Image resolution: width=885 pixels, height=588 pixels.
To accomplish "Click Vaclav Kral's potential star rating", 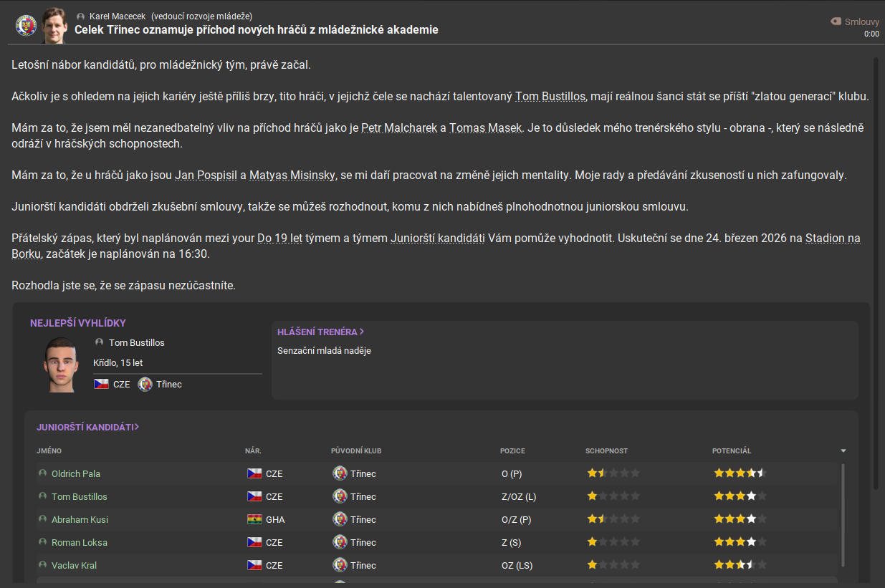I will (x=740, y=565).
